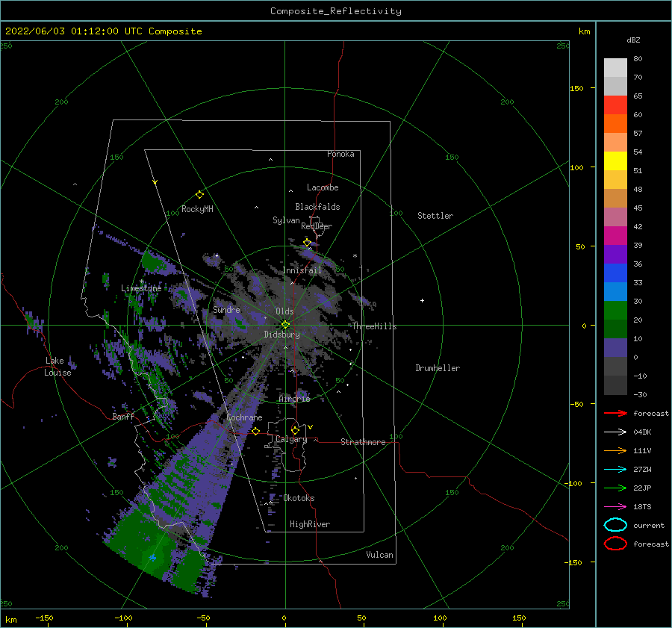Image resolution: width=672 pixels, height=628 pixels.
Task: Click the asterisk marker northeast of Innisfail
Action: click(x=355, y=256)
